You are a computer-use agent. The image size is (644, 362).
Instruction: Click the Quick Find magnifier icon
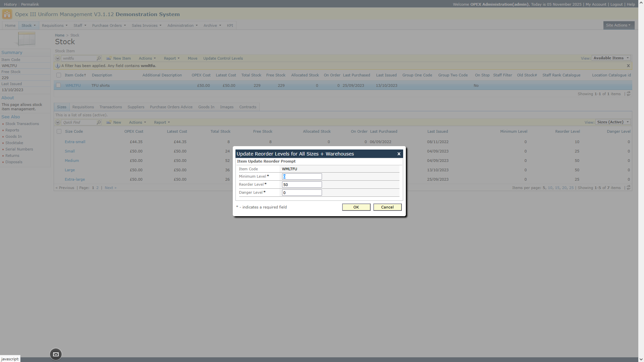click(99, 122)
